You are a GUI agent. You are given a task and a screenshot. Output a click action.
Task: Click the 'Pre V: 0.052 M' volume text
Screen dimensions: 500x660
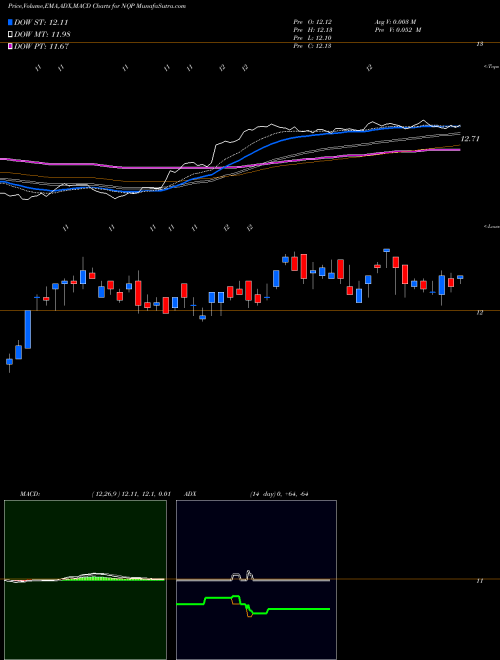397,30
